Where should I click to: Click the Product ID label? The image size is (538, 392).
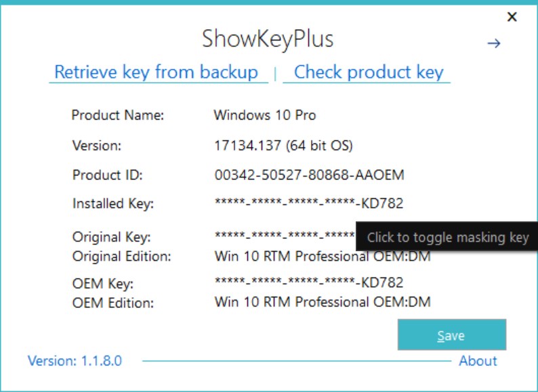point(107,175)
